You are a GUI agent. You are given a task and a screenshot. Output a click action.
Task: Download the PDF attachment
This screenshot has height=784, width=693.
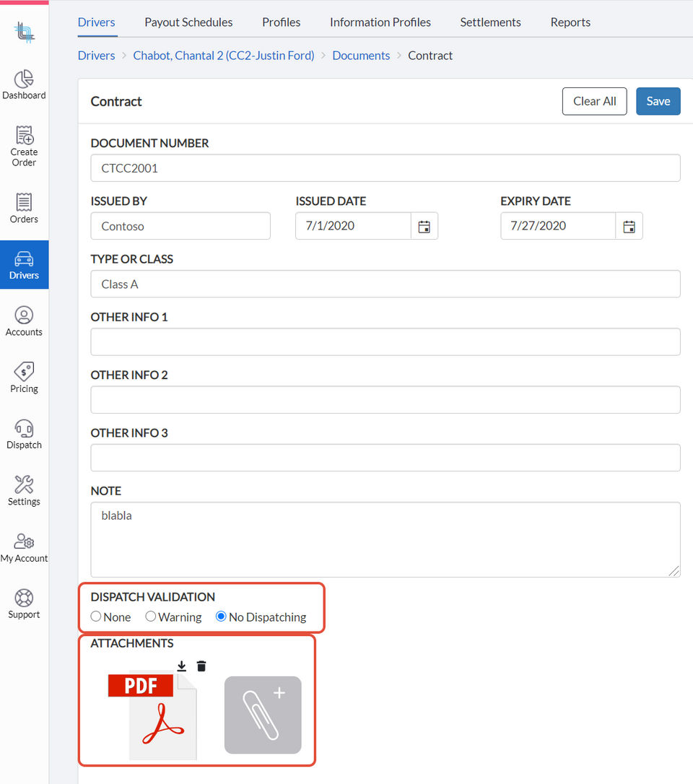181,666
